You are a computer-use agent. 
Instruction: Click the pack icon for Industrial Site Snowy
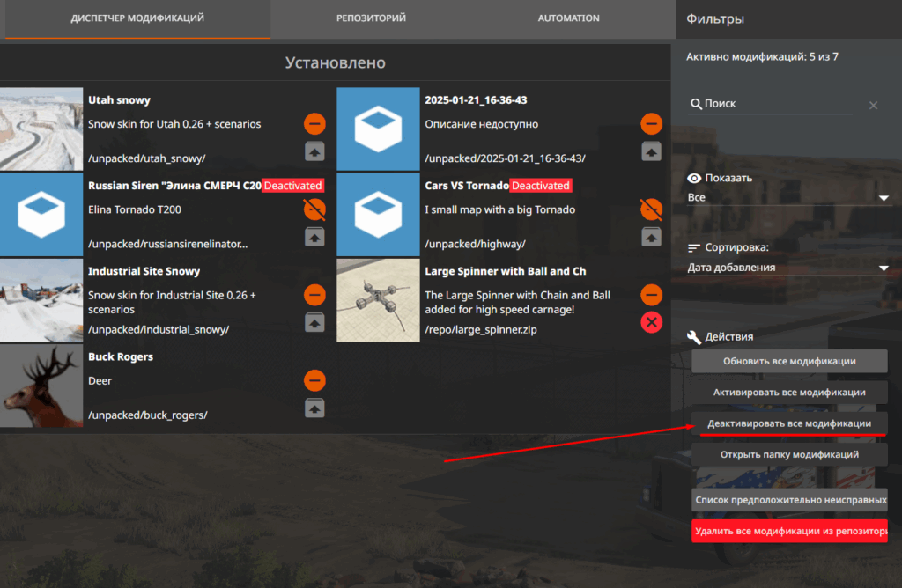pyautogui.click(x=314, y=322)
